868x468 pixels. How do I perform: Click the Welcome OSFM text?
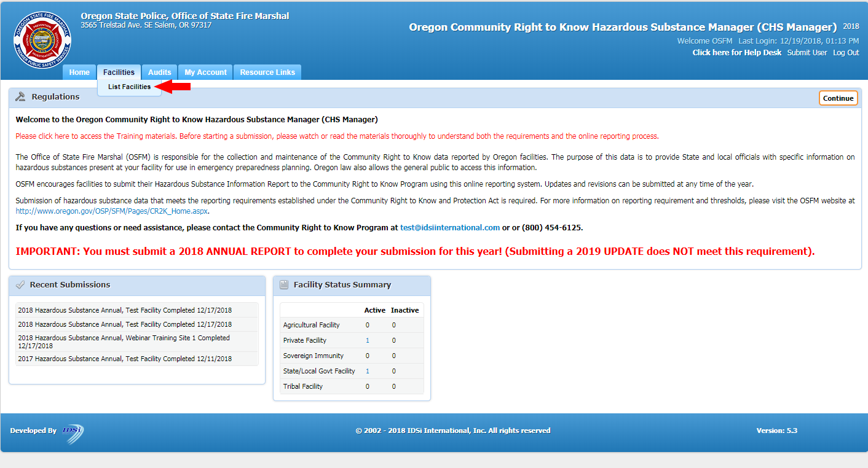[704, 41]
